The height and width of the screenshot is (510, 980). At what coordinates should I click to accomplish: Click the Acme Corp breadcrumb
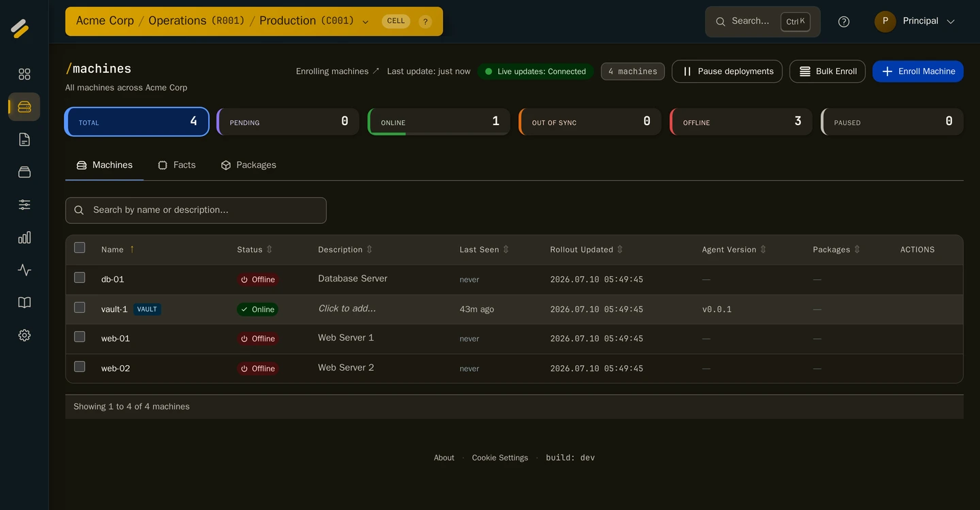point(105,21)
